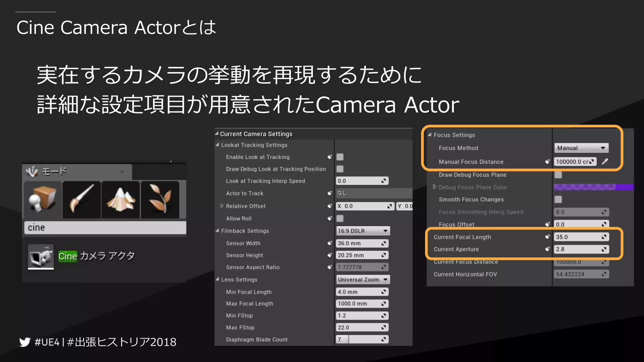Click the Current Horizontal FOV value field
The image size is (644, 362).
click(x=581, y=274)
